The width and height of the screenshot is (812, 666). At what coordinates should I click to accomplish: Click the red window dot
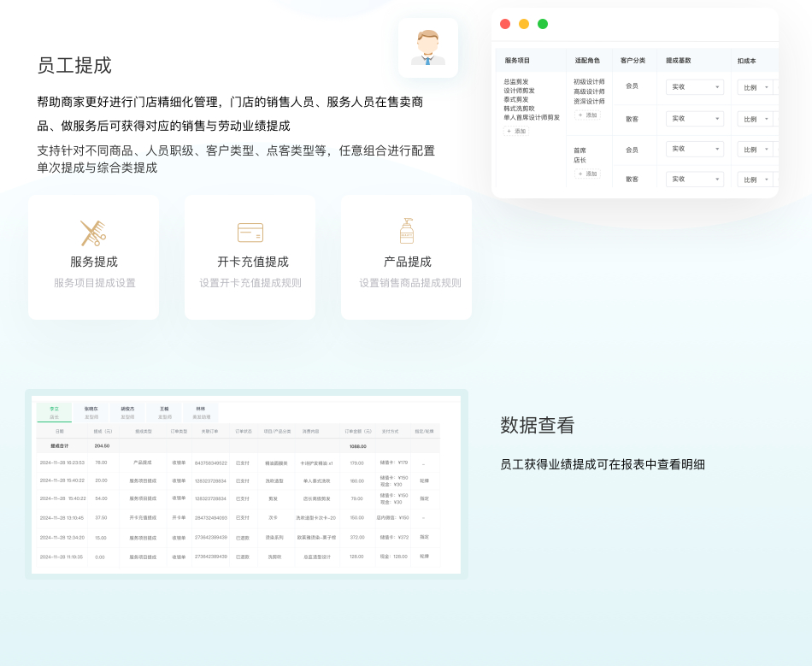coord(505,24)
